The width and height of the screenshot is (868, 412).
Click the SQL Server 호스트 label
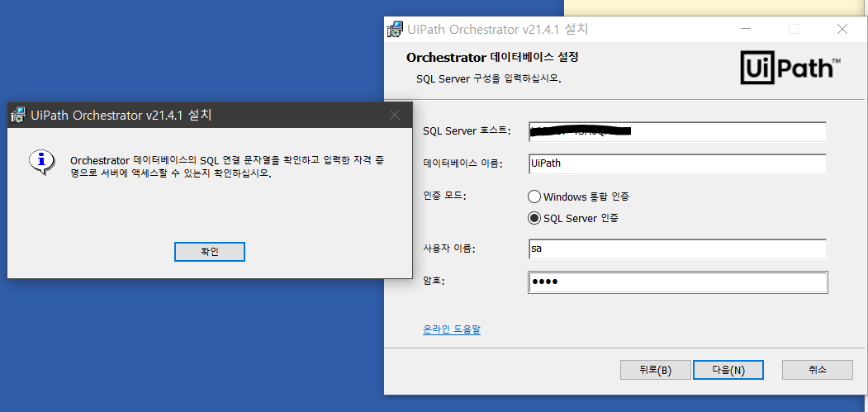[x=467, y=132]
